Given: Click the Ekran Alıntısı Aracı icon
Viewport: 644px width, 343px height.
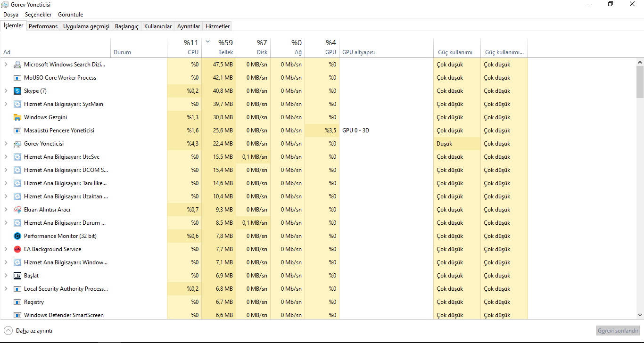Looking at the screenshot, I should pos(17,210).
